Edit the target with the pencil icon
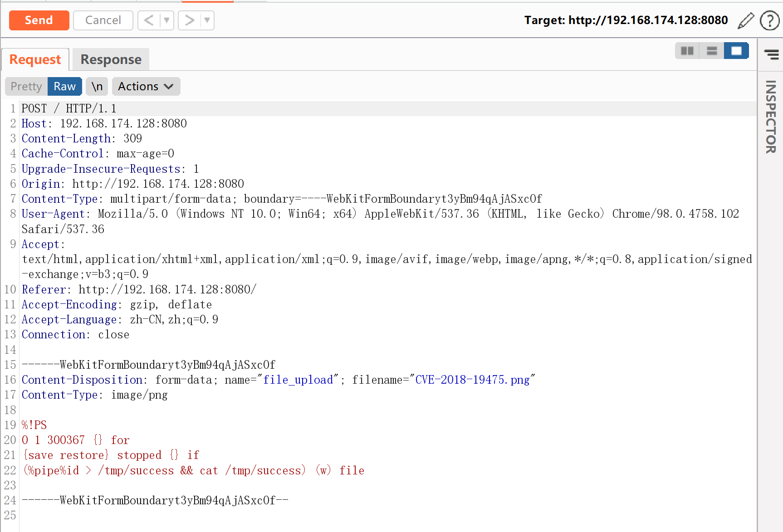The height and width of the screenshot is (532, 783). click(745, 20)
